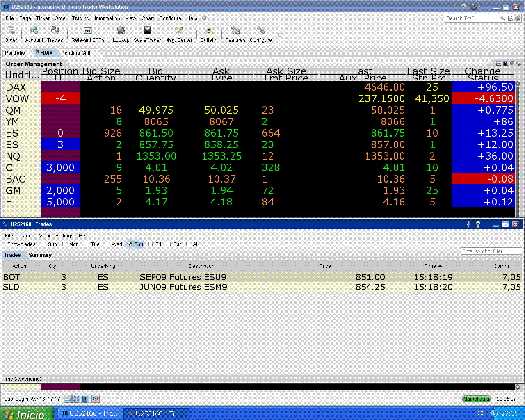Uncheck the Thu trades checkbox
This screenshot has width=525, height=420.
[x=130, y=244]
